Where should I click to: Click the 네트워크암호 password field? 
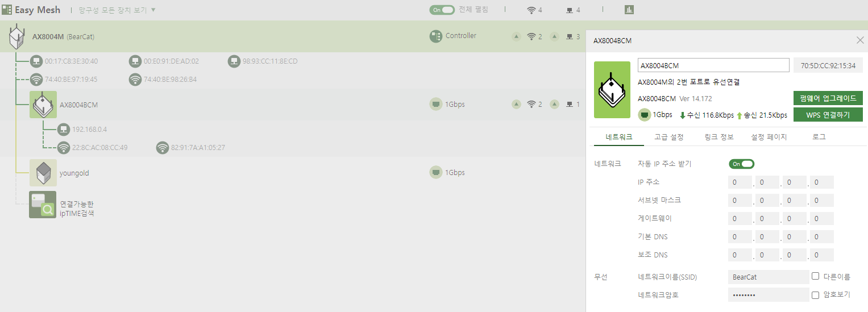pos(769,295)
